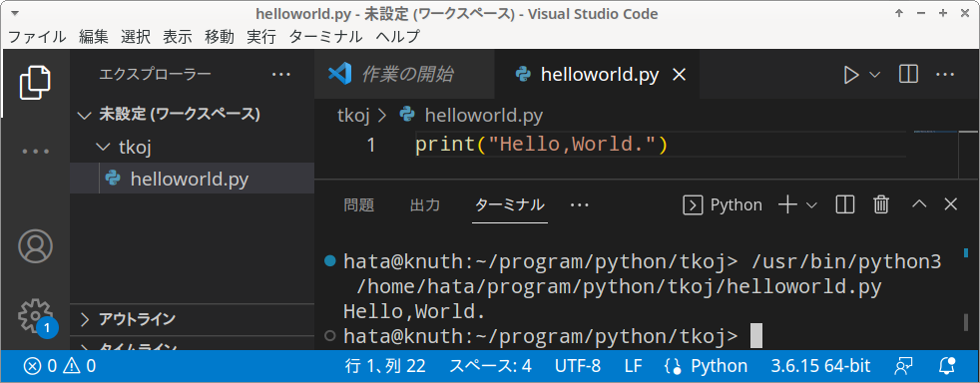Open ターミナル menu
This screenshot has height=383, width=980.
pyautogui.click(x=325, y=37)
